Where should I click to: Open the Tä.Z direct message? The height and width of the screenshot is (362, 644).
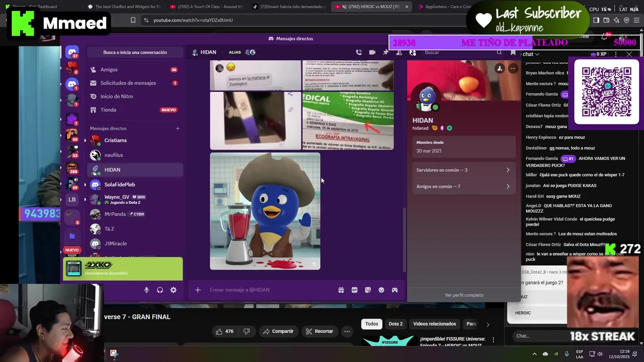[x=135, y=229]
